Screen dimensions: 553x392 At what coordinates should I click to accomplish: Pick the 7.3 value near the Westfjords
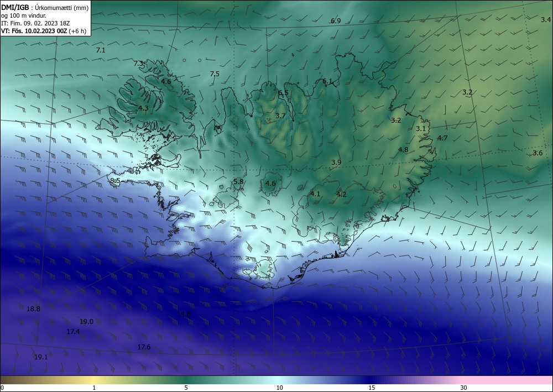(139, 64)
